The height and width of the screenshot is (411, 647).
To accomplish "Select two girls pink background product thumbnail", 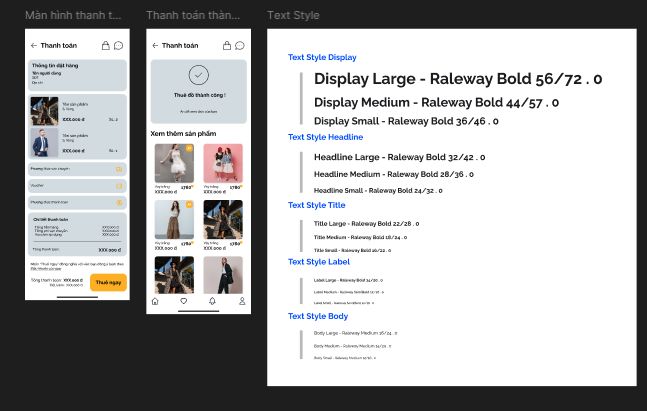I will point(223,163).
